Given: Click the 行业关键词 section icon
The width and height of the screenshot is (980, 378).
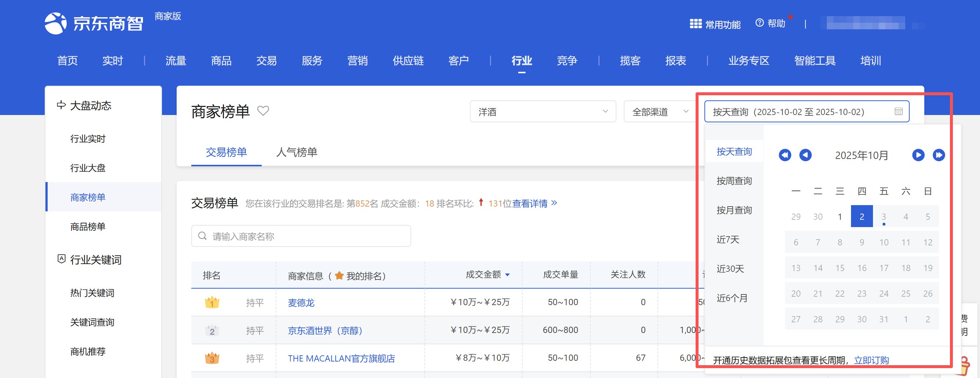Looking at the screenshot, I should pyautogui.click(x=61, y=259).
